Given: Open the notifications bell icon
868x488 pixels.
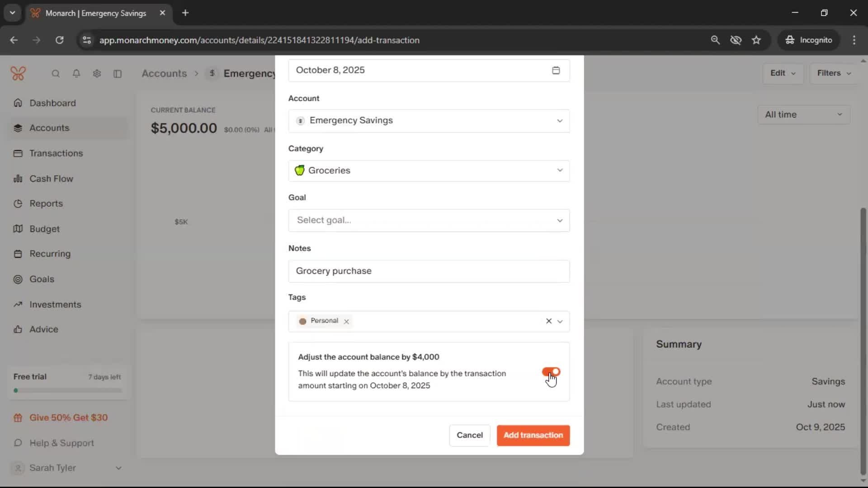Looking at the screenshot, I should click(76, 74).
